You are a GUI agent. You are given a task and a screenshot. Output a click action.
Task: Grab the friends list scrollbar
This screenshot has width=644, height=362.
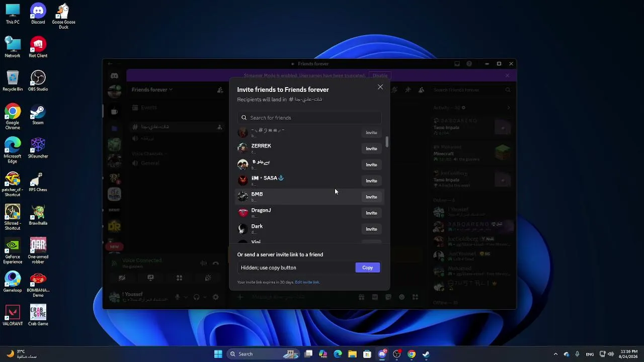pyautogui.click(x=387, y=142)
